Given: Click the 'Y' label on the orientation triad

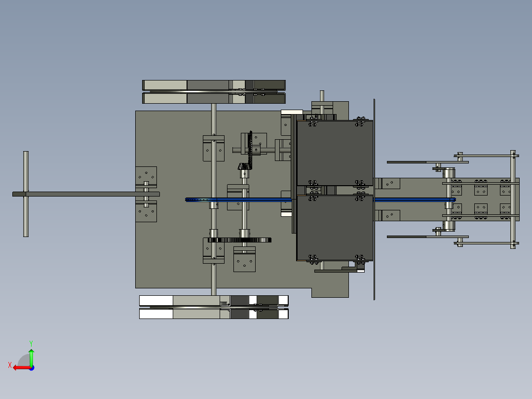Looking at the screenshot, I should point(31,343).
